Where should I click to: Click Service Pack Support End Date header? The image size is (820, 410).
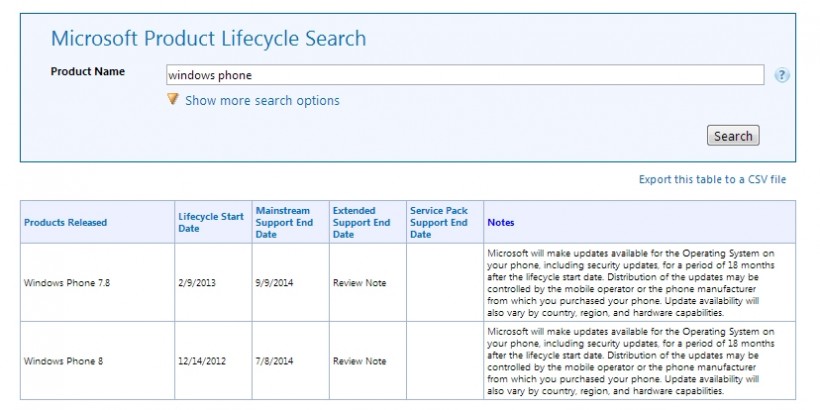[x=439, y=222]
